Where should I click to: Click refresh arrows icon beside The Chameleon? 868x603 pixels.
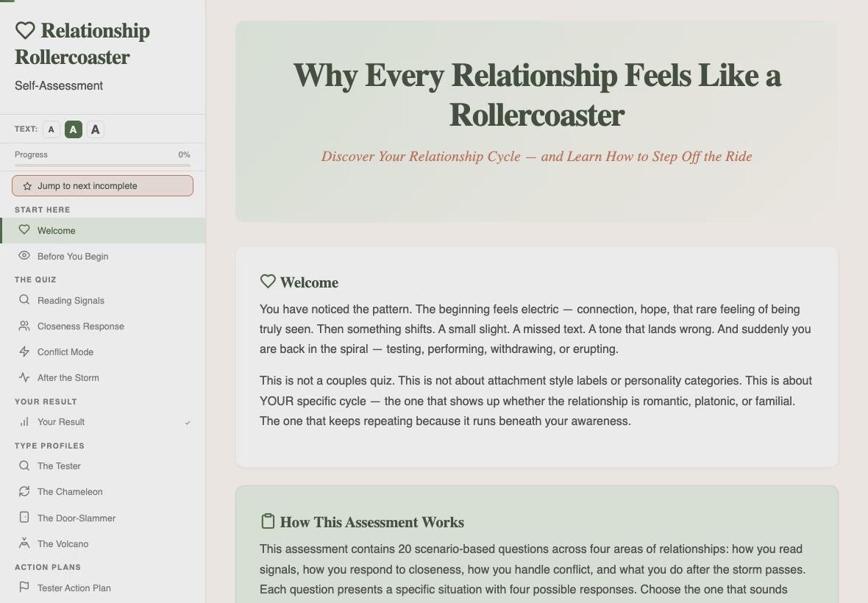click(24, 491)
